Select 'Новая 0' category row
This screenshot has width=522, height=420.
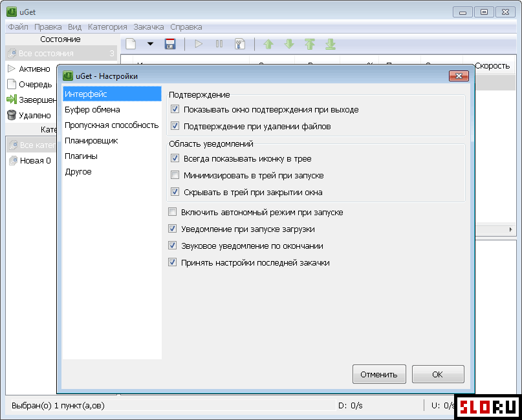[x=32, y=161]
